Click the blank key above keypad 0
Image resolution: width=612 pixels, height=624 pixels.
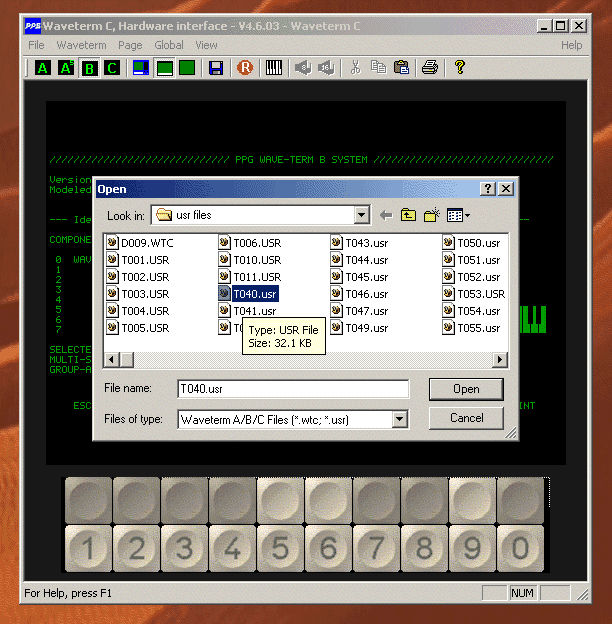[520, 500]
